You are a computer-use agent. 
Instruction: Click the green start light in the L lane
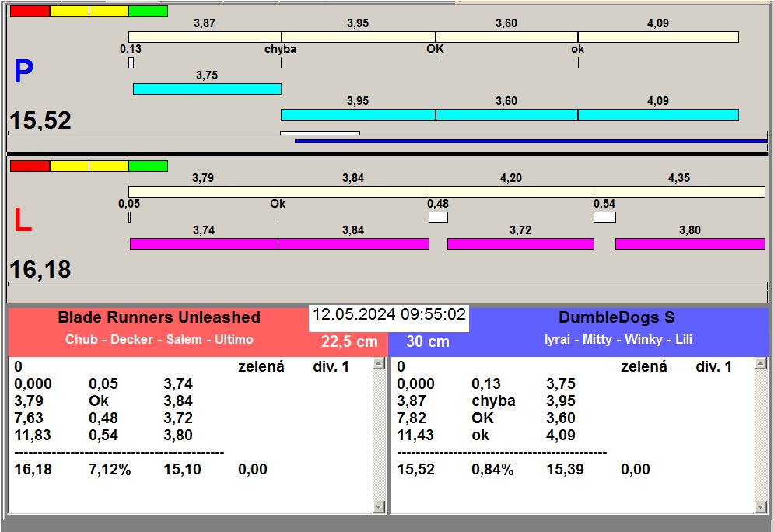148,166
